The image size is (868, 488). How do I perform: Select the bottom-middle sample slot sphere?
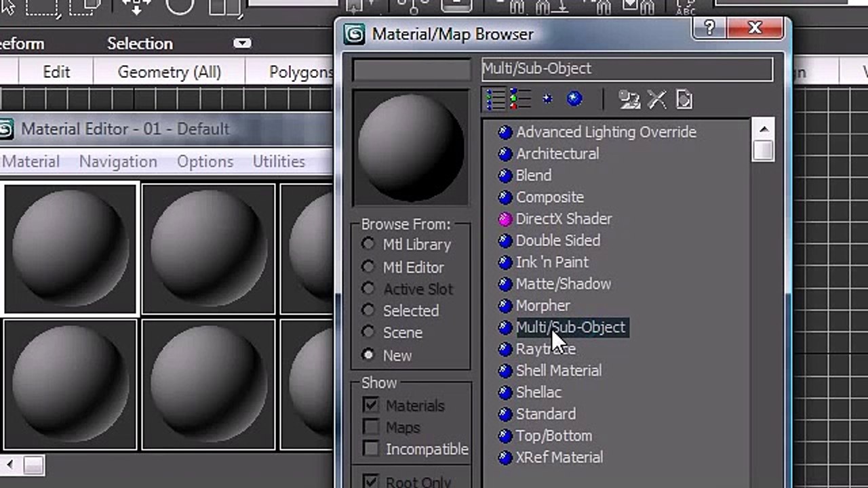tap(208, 384)
